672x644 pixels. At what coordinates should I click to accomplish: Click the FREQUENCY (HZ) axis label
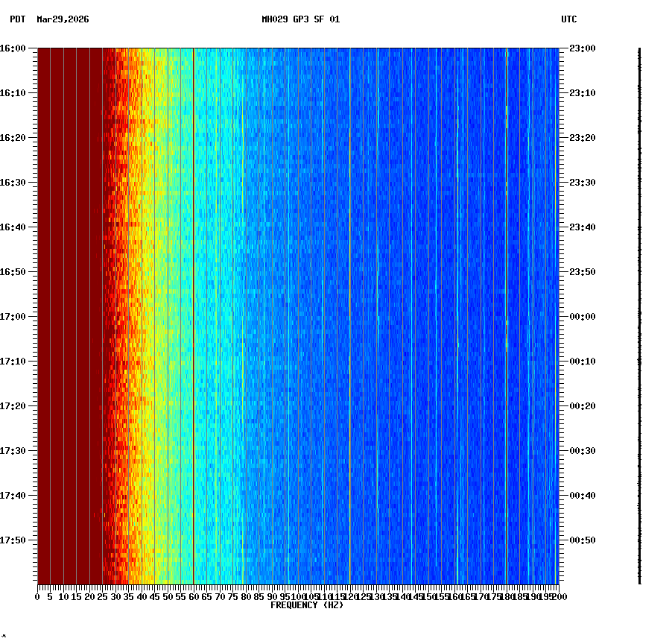click(307, 605)
